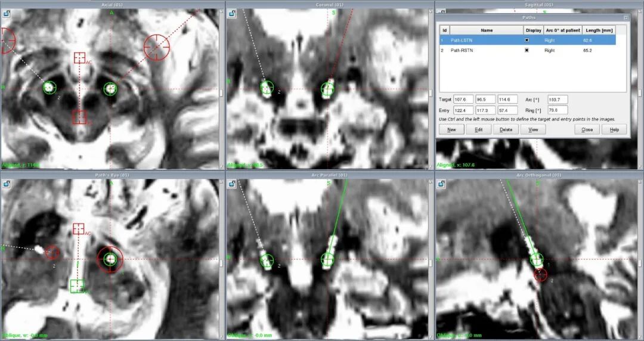Click the Arc Orthogonal view slider handle
The image size is (644, 341).
pos(640,263)
